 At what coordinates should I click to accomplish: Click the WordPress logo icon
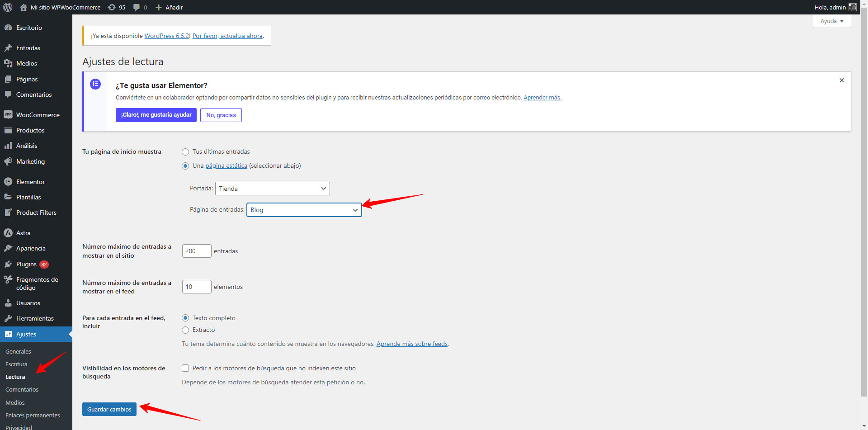click(x=8, y=7)
